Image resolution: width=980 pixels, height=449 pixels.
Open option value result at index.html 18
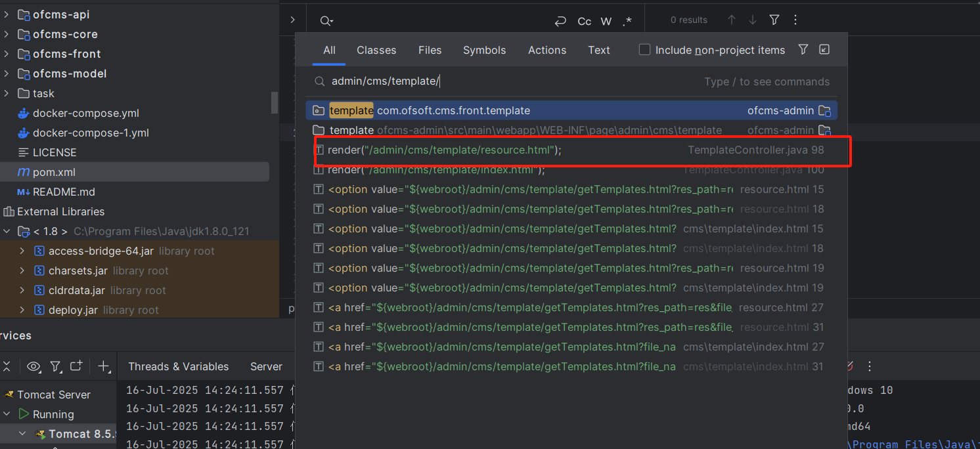click(x=571, y=248)
